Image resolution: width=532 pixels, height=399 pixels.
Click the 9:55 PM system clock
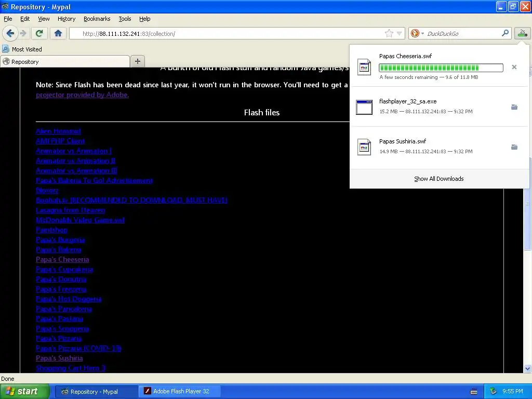point(512,391)
